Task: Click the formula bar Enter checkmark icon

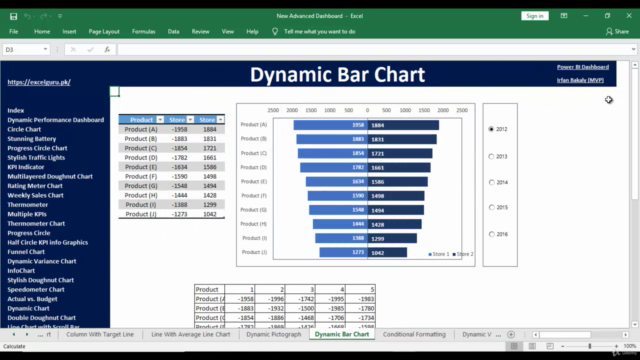Action: click(90, 49)
